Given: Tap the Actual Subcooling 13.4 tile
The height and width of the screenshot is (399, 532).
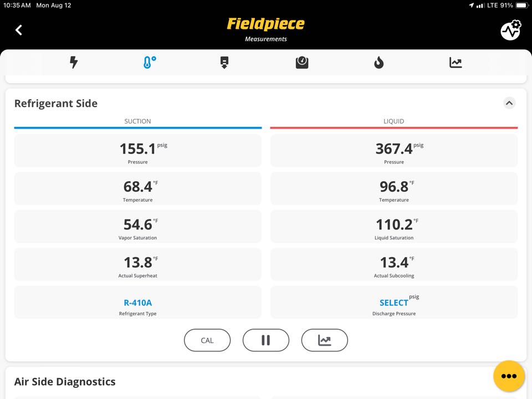Looking at the screenshot, I should [x=394, y=264].
